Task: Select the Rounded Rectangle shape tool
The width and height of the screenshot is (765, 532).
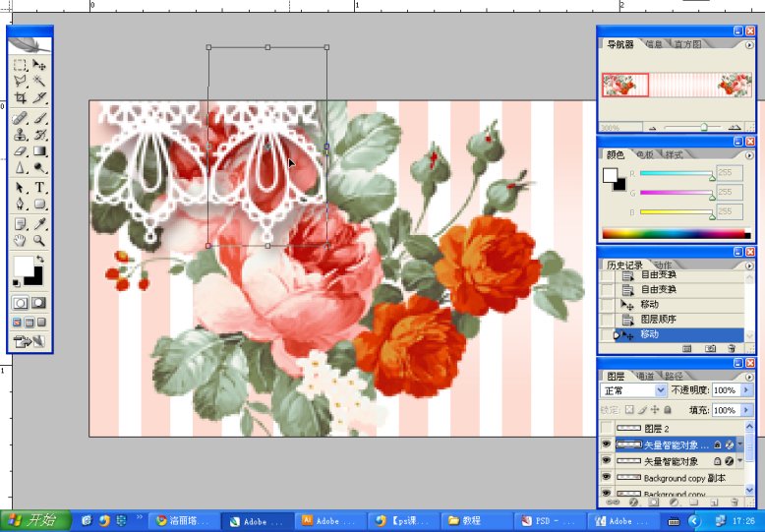Action: point(39,204)
